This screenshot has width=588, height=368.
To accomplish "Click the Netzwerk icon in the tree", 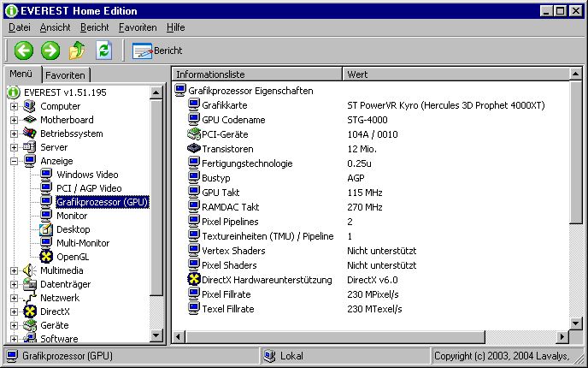I will [30, 298].
